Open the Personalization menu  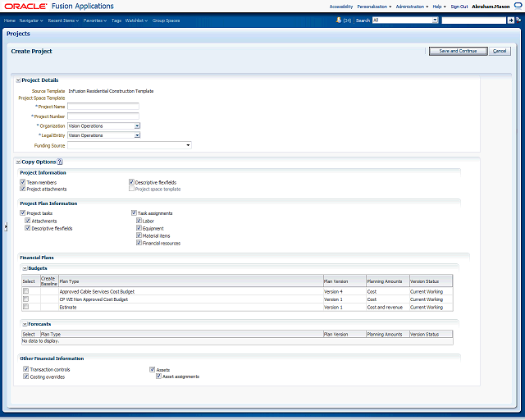pyautogui.click(x=374, y=6)
